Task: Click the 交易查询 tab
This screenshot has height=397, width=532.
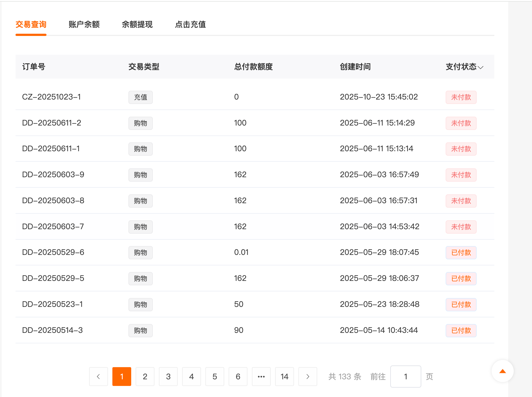Action: tap(31, 24)
